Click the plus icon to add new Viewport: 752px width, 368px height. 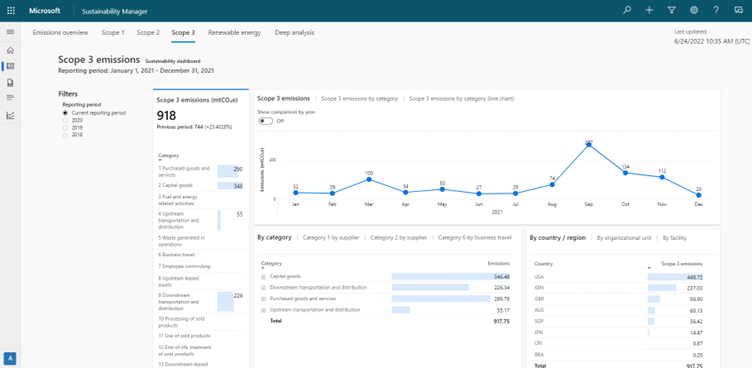[649, 10]
